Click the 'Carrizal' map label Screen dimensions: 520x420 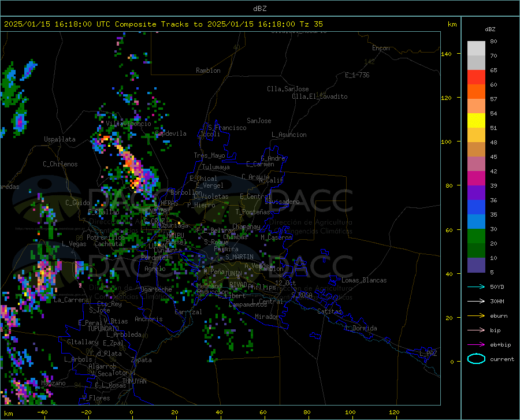tap(188, 312)
